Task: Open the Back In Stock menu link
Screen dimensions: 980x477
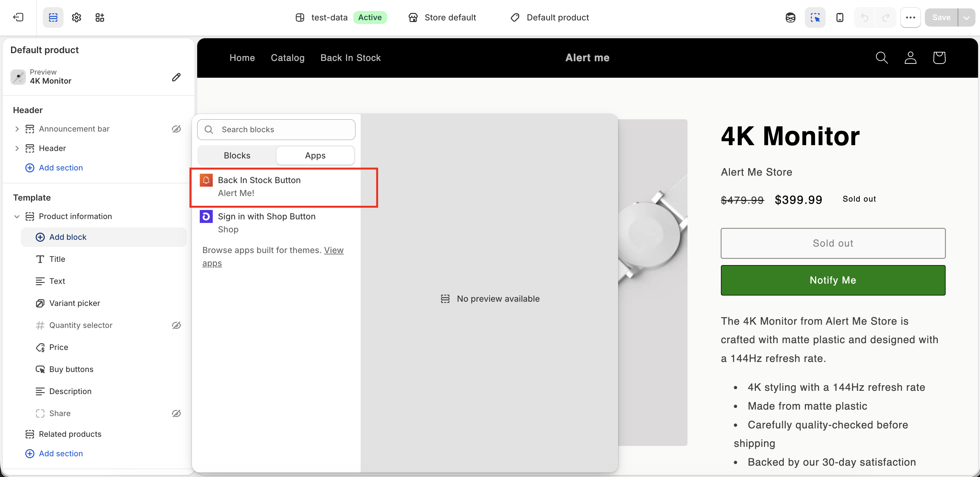Action: click(350, 58)
